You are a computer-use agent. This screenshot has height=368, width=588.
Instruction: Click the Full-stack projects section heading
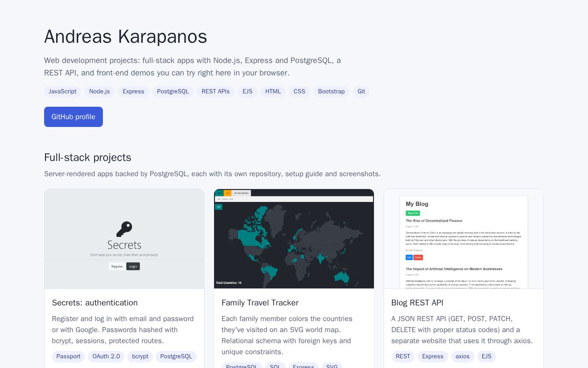point(88,157)
